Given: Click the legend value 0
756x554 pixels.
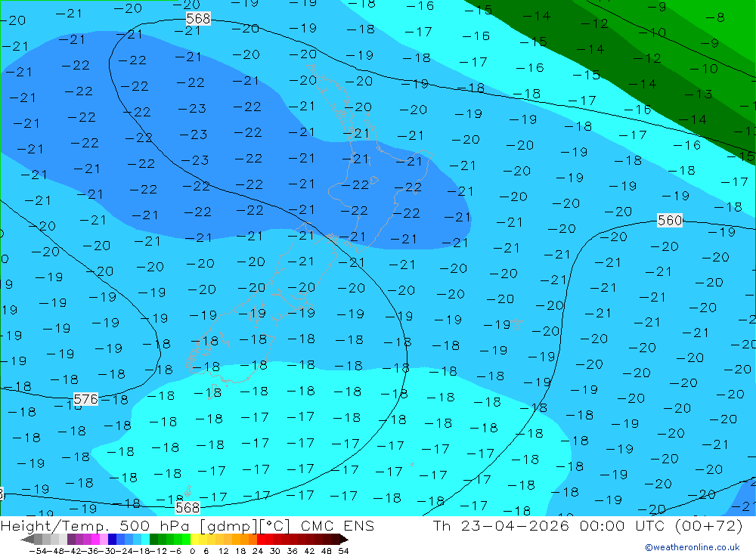Looking at the screenshot, I should (x=192, y=551).
